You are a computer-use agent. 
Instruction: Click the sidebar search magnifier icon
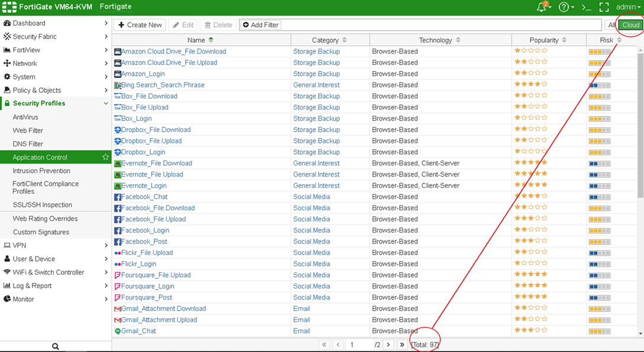click(x=56, y=346)
